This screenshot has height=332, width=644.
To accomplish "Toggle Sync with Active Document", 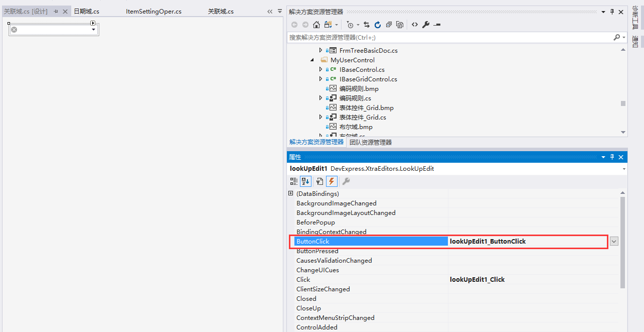I will [367, 24].
